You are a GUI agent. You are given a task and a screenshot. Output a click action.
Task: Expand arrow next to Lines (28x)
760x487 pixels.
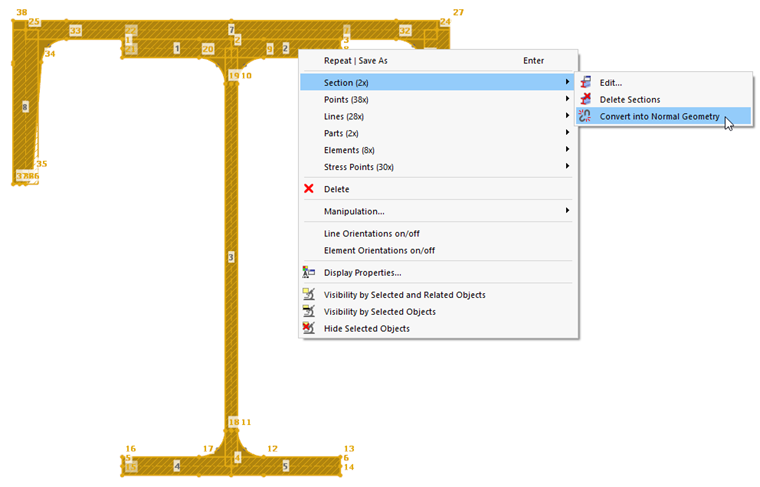(567, 115)
